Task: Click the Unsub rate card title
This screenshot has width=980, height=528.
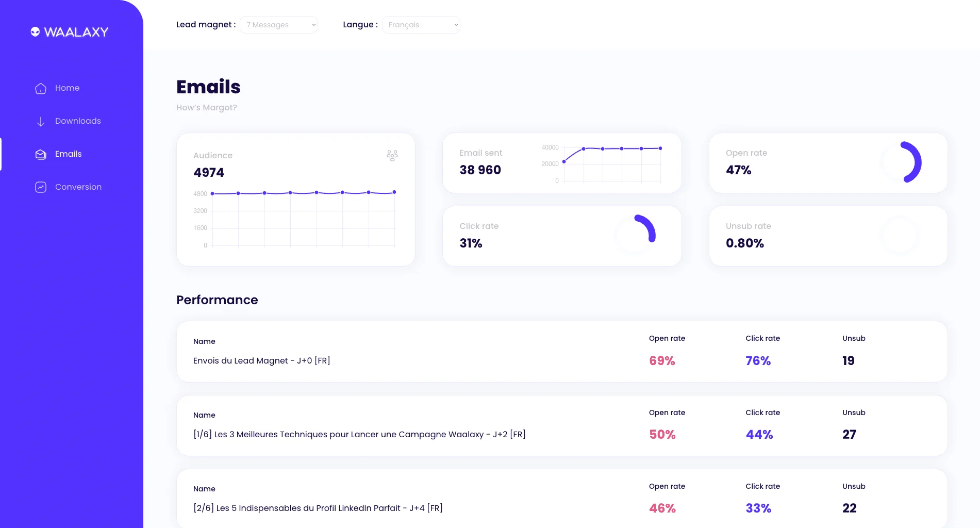Action: 749,226
